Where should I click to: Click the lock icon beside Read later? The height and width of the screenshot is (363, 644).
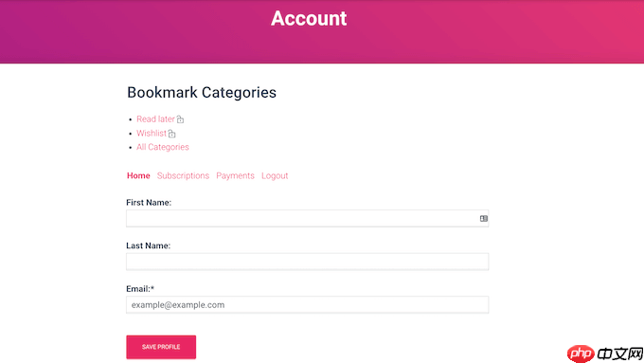[180, 119]
